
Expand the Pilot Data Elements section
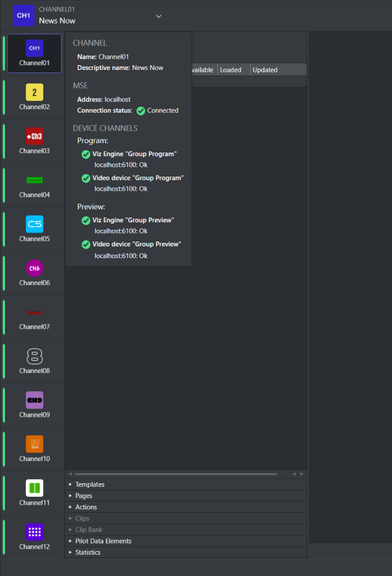coord(103,541)
